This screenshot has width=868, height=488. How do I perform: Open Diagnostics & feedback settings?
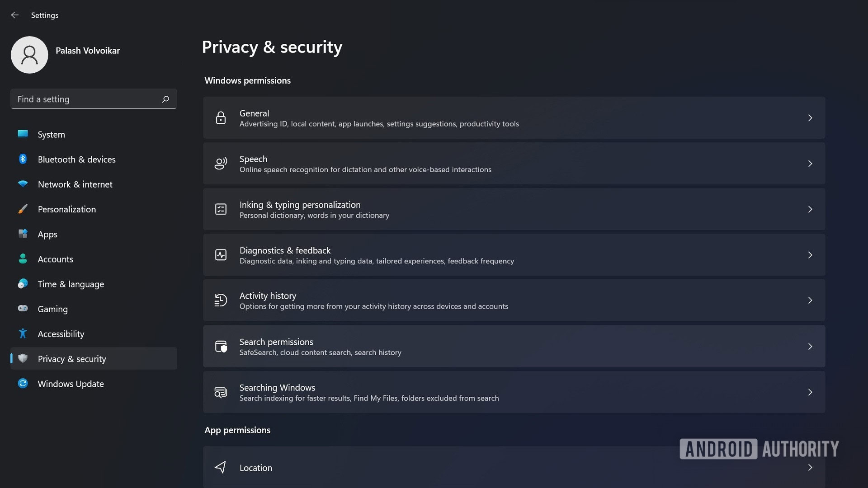click(514, 254)
